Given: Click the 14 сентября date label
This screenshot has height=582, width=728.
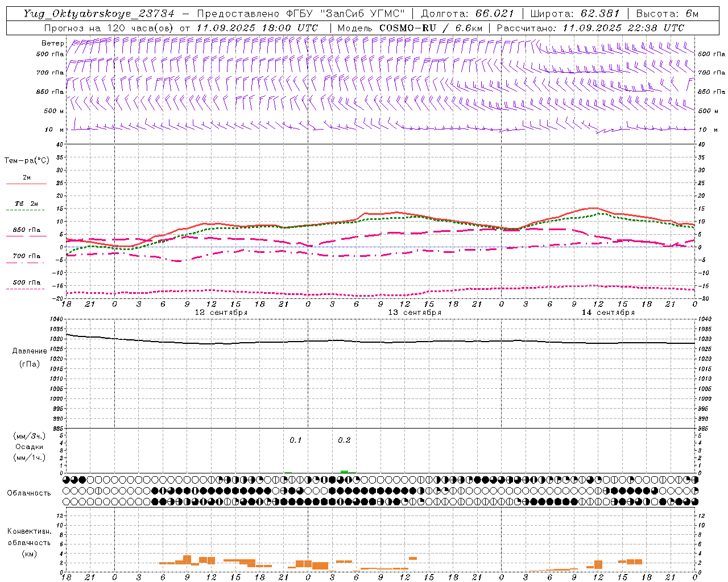Looking at the screenshot, I should click(x=608, y=313).
